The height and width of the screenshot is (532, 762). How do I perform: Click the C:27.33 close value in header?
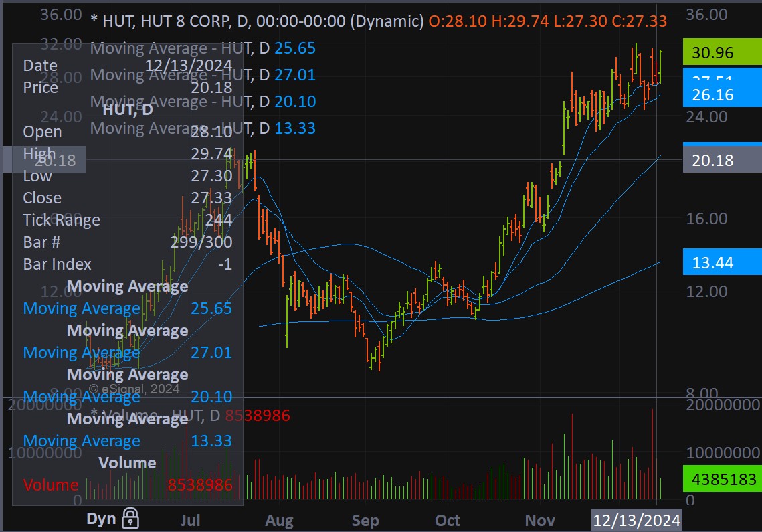pyautogui.click(x=640, y=21)
